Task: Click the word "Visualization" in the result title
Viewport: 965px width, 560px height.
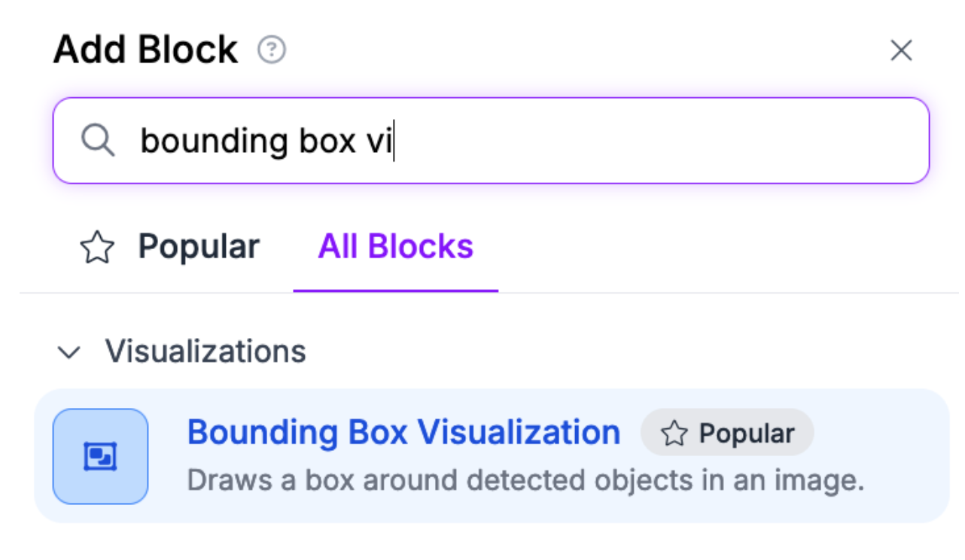Action: (519, 433)
